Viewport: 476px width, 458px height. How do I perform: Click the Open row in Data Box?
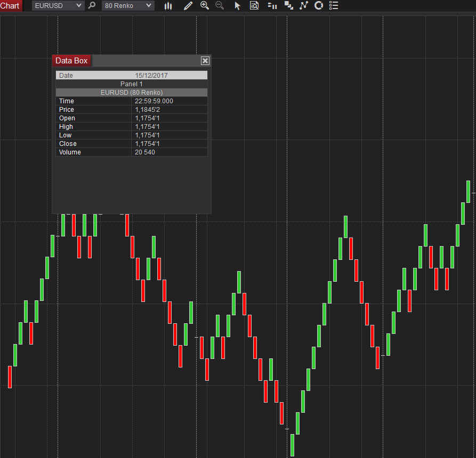click(132, 118)
